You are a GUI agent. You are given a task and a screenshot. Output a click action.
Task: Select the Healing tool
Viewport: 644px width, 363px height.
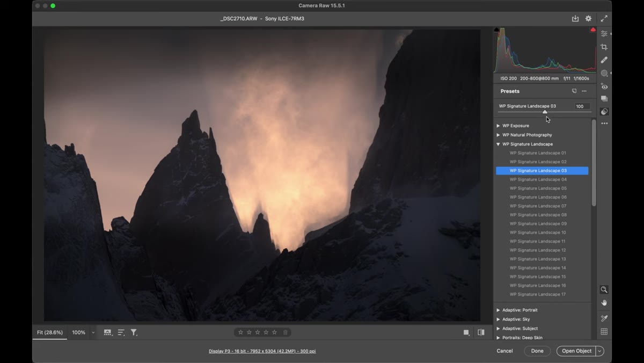click(604, 60)
